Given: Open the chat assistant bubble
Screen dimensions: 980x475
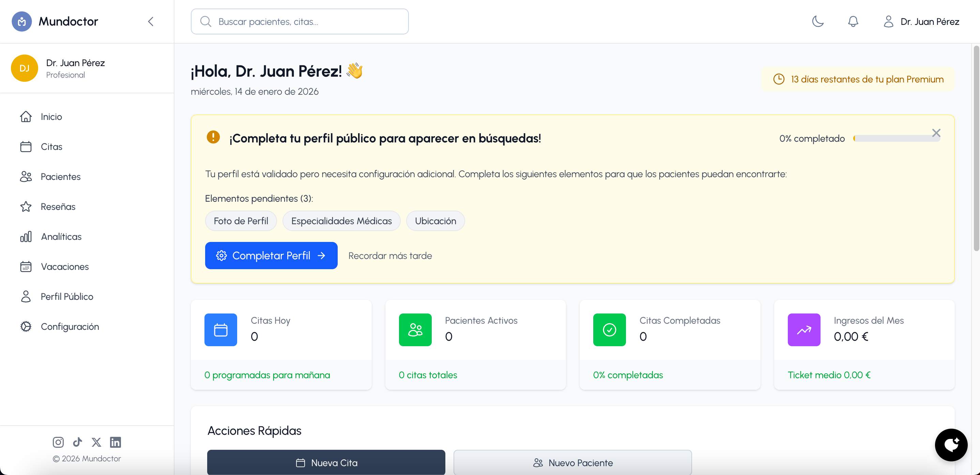Looking at the screenshot, I should click(951, 445).
